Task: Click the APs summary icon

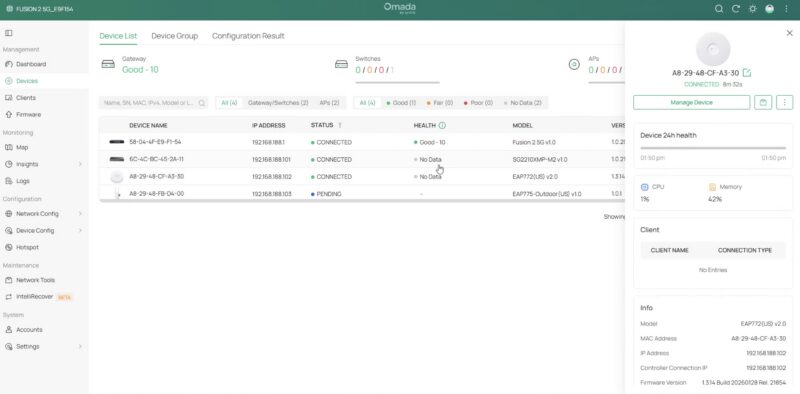Action: click(x=574, y=64)
